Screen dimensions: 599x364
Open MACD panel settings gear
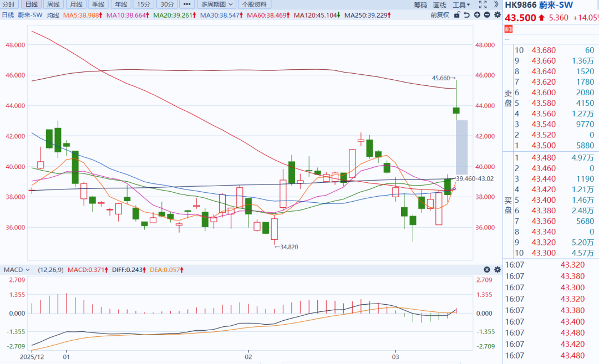click(497, 270)
